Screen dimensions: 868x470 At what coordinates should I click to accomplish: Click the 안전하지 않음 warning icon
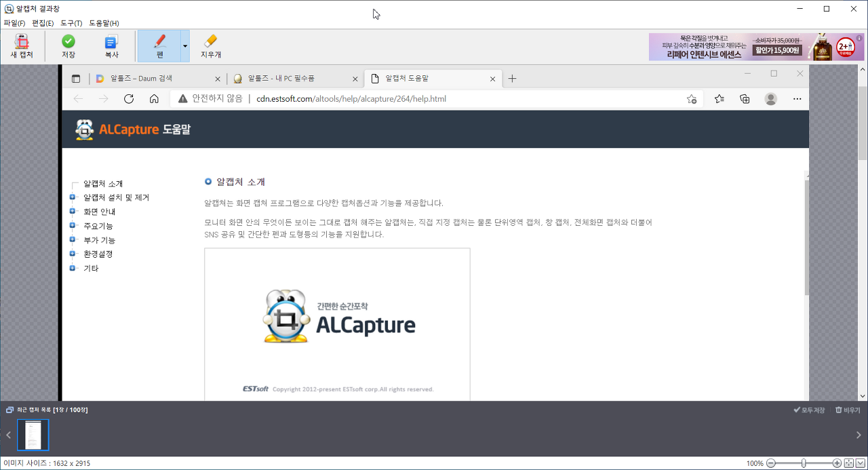point(182,99)
